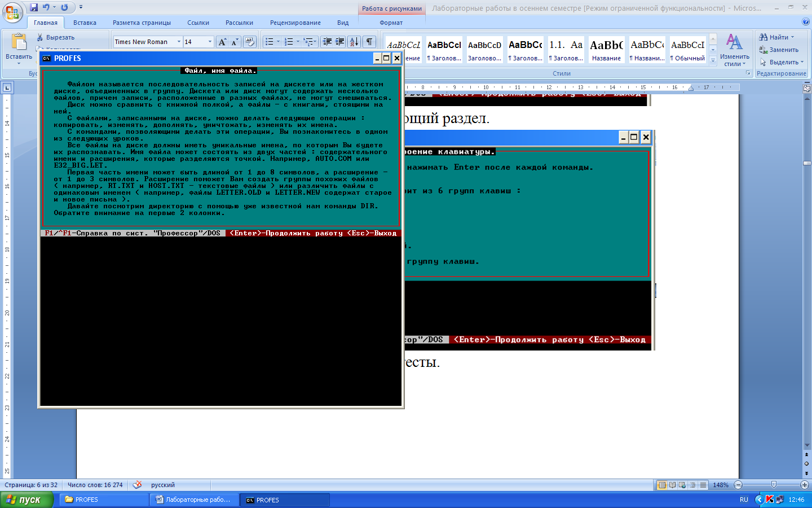Open the Office button menu
This screenshot has width=812, height=508.
[12, 12]
